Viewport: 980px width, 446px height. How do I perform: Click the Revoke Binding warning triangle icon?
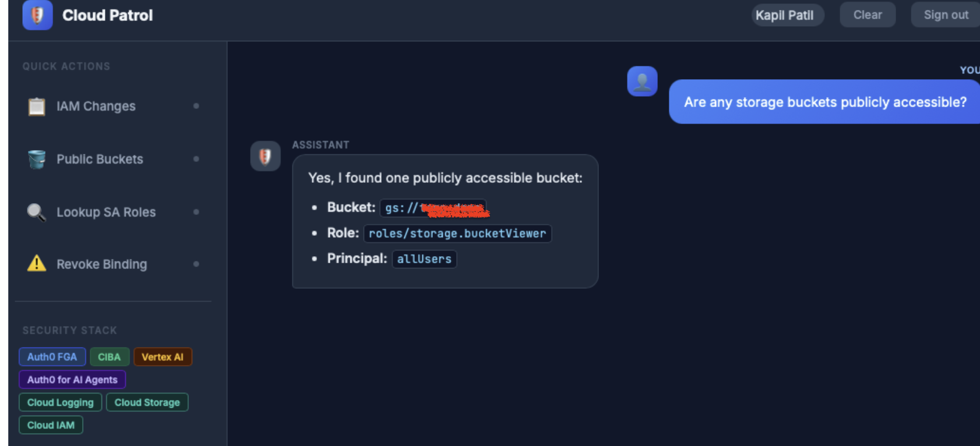pyautogui.click(x=36, y=264)
